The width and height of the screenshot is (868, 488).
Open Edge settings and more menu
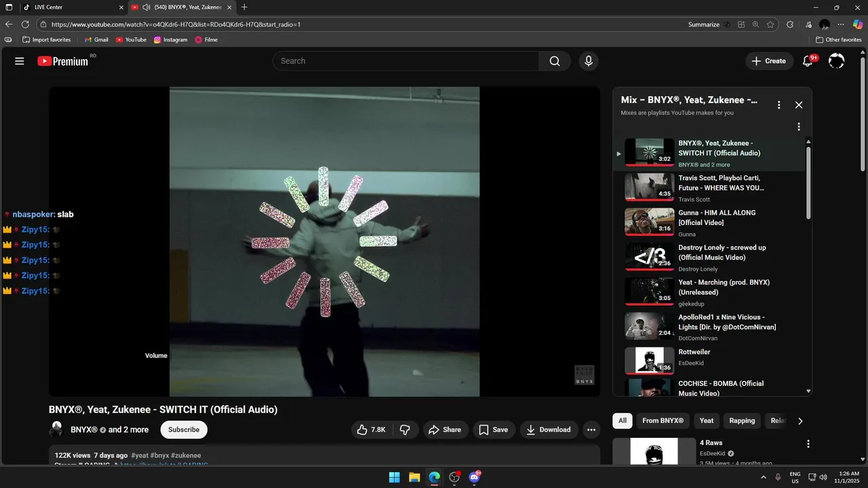click(841, 24)
